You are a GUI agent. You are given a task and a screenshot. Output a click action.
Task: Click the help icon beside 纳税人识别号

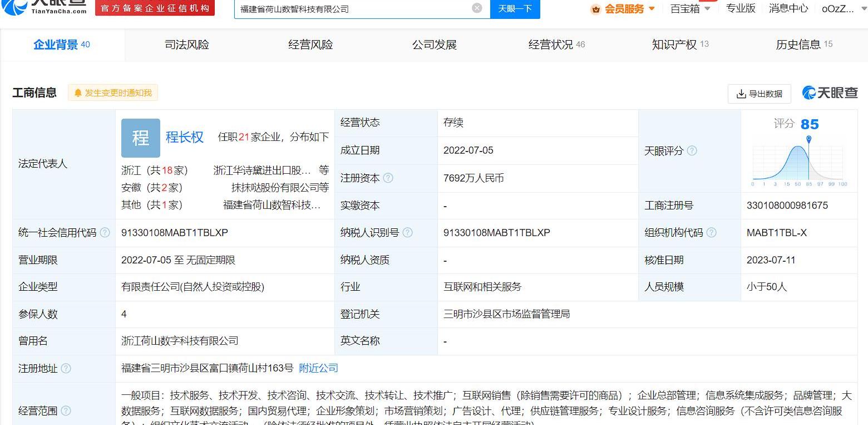click(407, 233)
